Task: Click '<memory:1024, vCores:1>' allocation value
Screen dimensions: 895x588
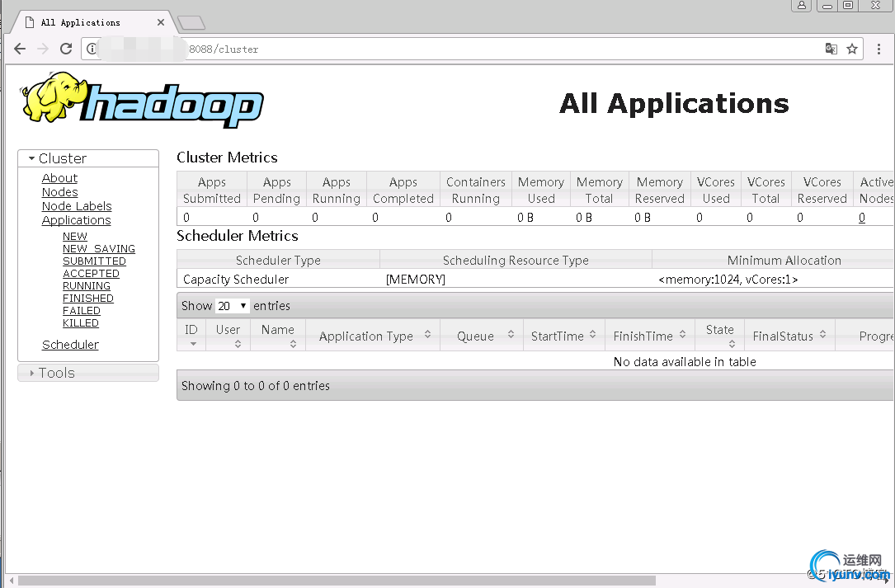Action: click(728, 280)
